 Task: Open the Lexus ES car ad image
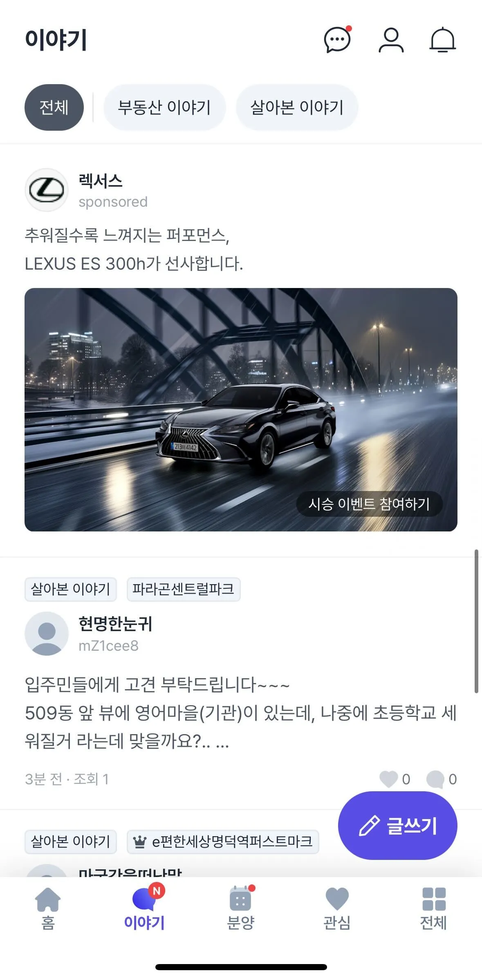241,409
